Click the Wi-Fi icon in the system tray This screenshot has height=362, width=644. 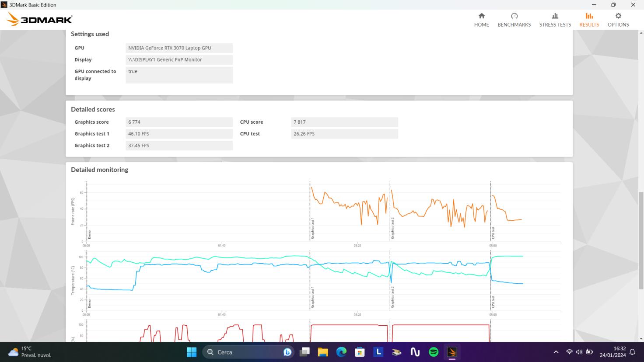tap(569, 352)
